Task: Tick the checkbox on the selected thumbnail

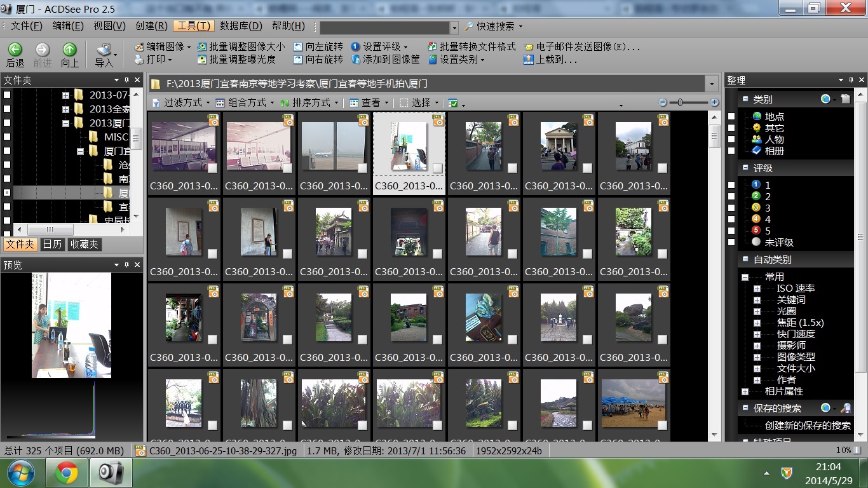Action: click(437, 168)
